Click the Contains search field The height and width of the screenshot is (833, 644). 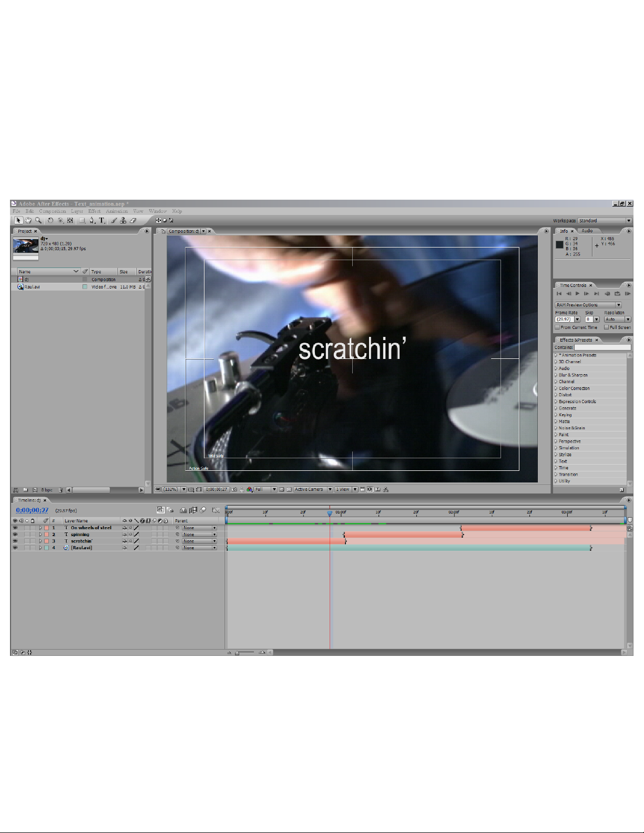[602, 347]
